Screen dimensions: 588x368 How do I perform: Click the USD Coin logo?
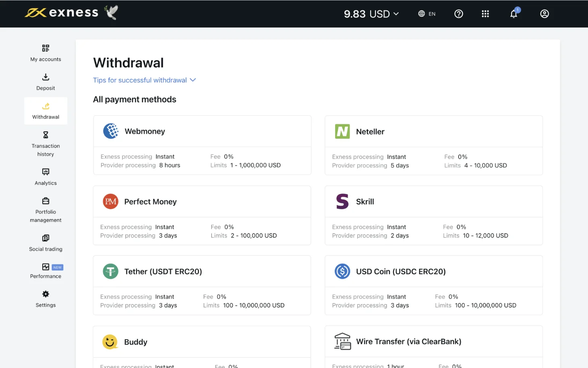[x=342, y=271]
